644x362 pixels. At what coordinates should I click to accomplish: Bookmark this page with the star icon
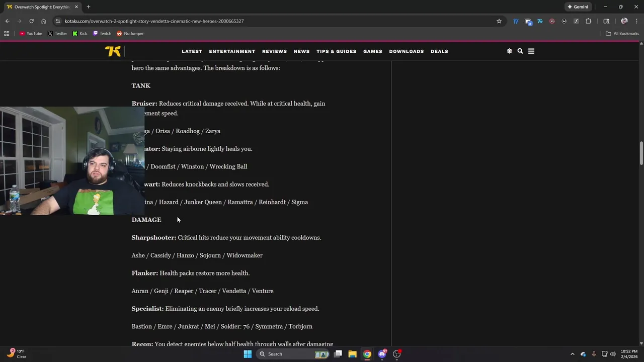click(499, 21)
